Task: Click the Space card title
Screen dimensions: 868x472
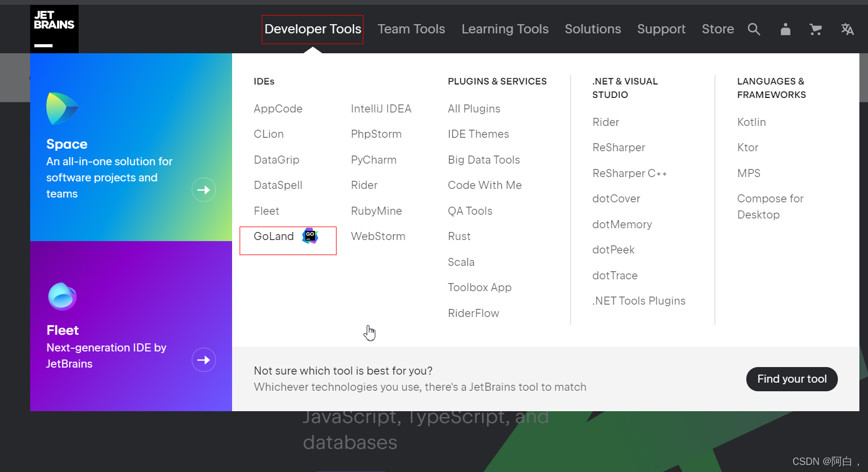Action: pos(67,144)
